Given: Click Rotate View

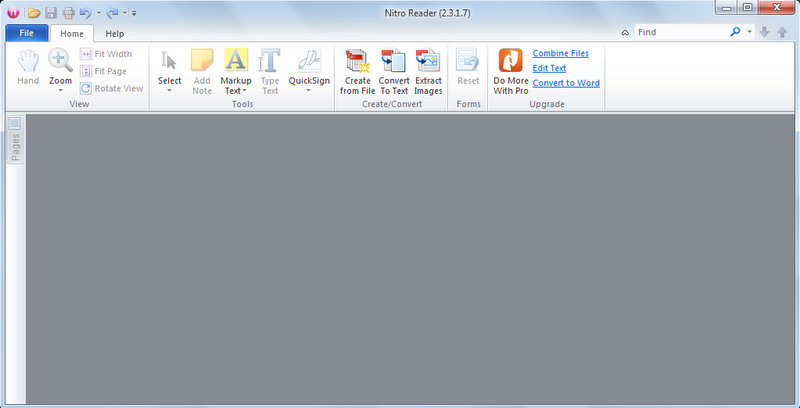Looking at the screenshot, I should click(112, 88).
